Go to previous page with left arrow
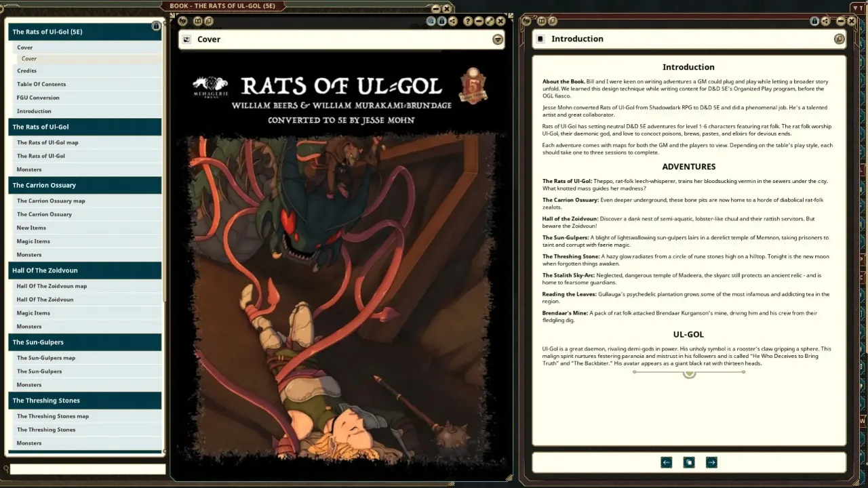 pos(667,462)
